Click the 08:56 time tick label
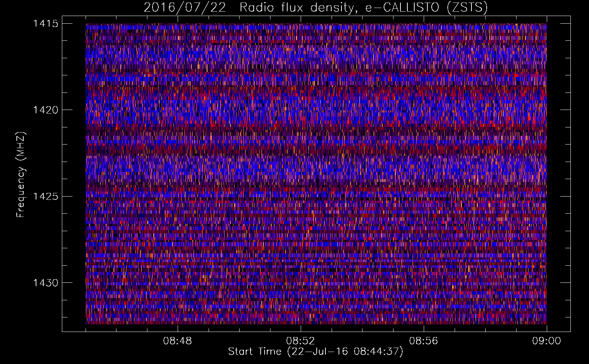 coord(424,341)
